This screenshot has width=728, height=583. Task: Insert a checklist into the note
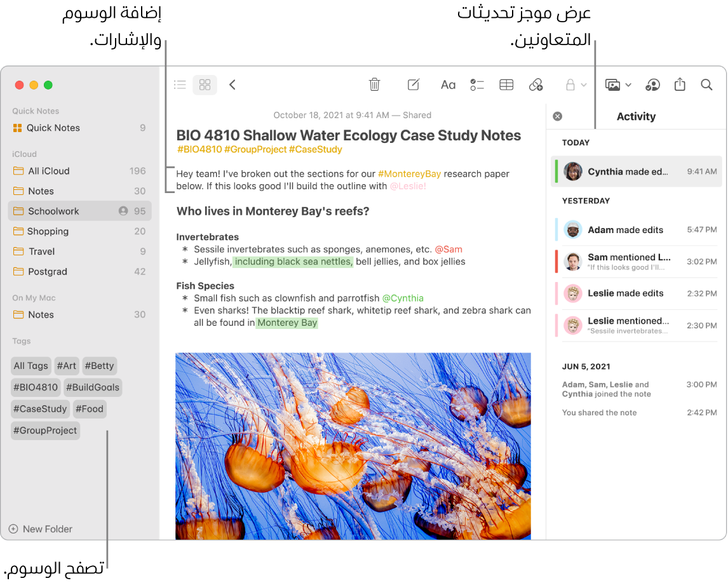point(477,84)
